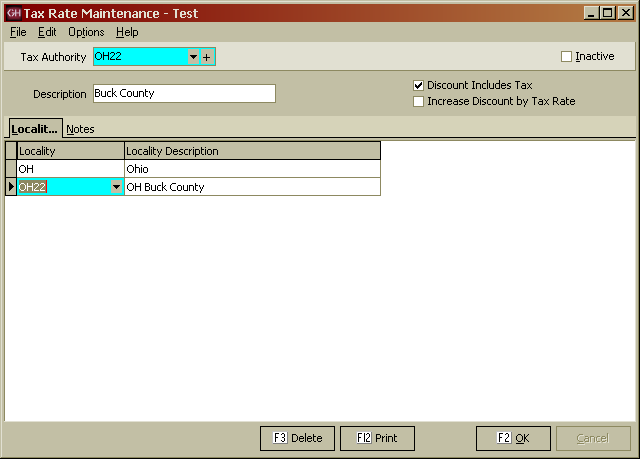The height and width of the screenshot is (459, 640).
Task: Open the Edit menu
Action: [x=47, y=32]
